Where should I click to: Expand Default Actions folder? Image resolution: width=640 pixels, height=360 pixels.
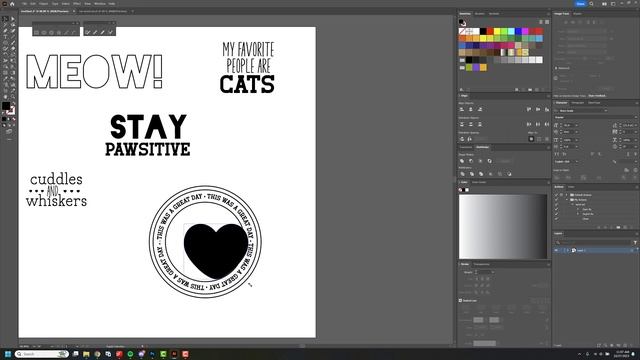pyautogui.click(x=567, y=195)
